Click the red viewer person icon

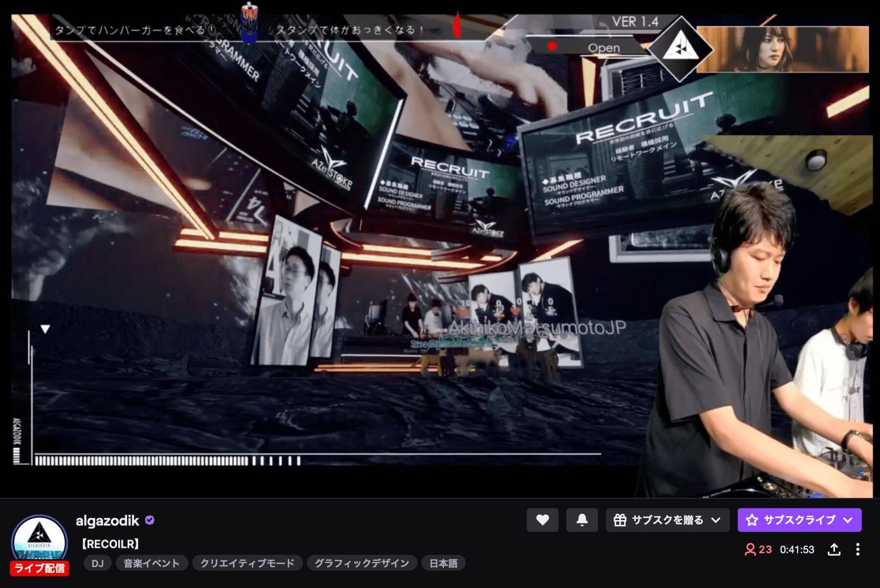pyautogui.click(x=750, y=549)
